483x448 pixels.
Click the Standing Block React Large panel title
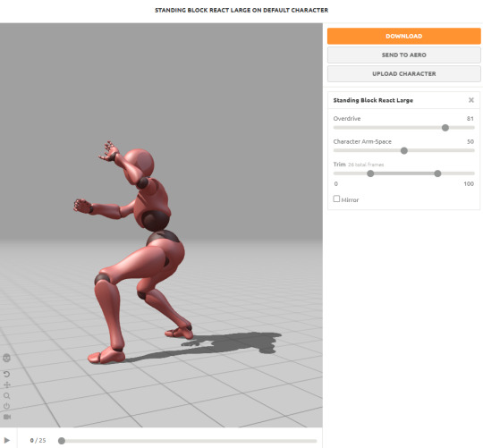click(x=373, y=100)
